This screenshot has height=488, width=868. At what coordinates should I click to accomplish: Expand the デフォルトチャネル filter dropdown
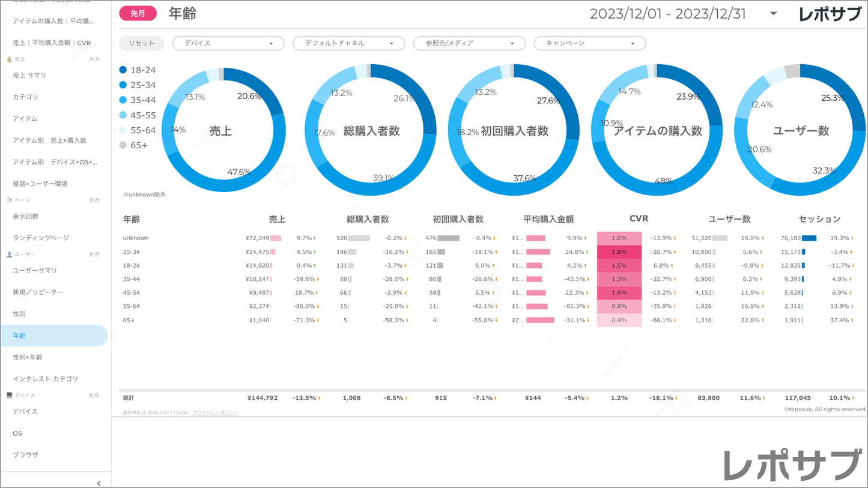point(348,43)
